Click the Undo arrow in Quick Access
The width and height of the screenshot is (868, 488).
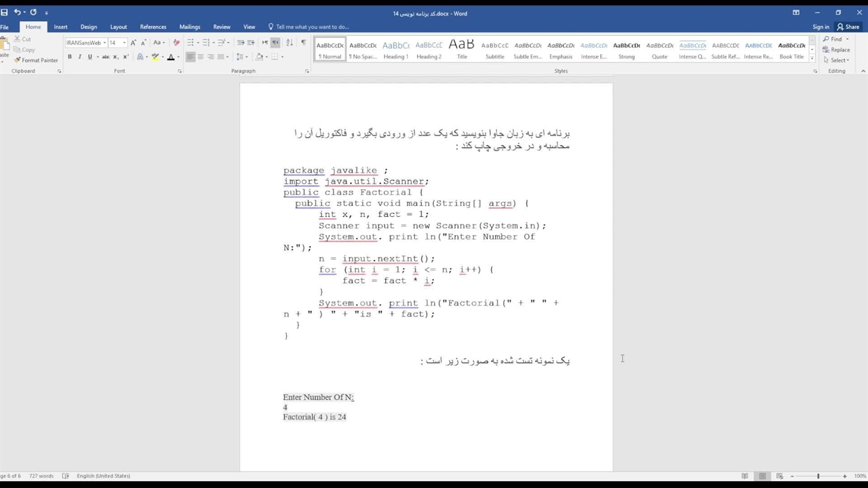(17, 12)
